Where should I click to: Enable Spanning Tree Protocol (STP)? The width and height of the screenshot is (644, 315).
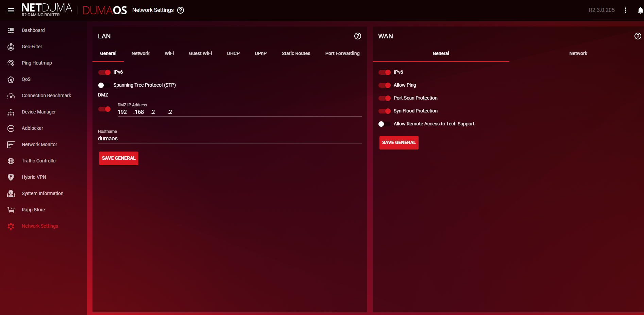tap(104, 85)
